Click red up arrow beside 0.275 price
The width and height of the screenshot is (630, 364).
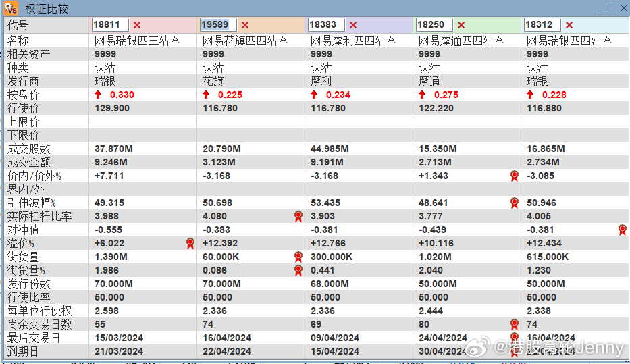(x=422, y=95)
